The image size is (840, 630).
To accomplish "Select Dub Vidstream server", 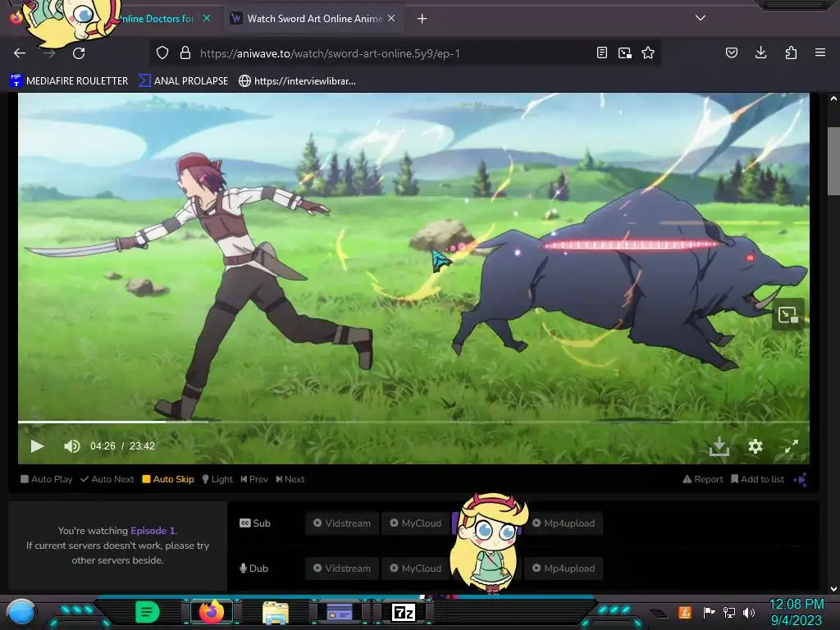I will pos(342,568).
